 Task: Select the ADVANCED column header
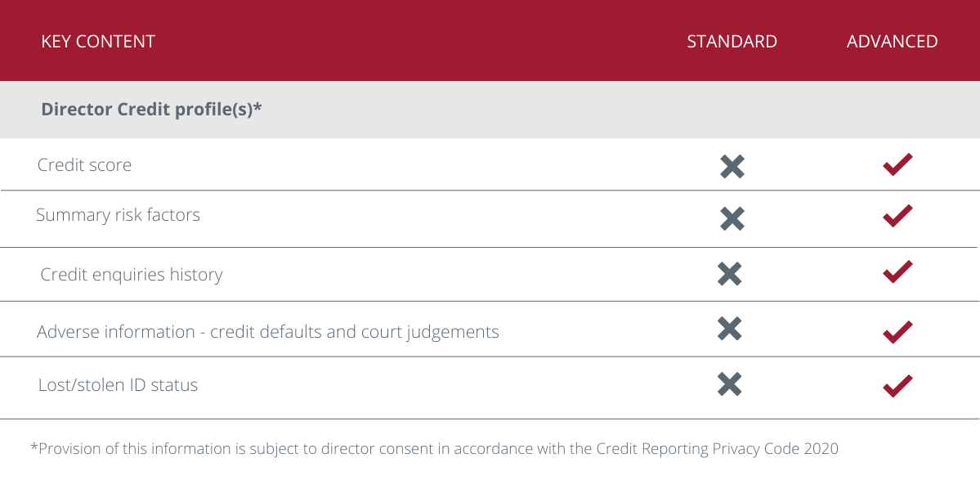pos(892,42)
